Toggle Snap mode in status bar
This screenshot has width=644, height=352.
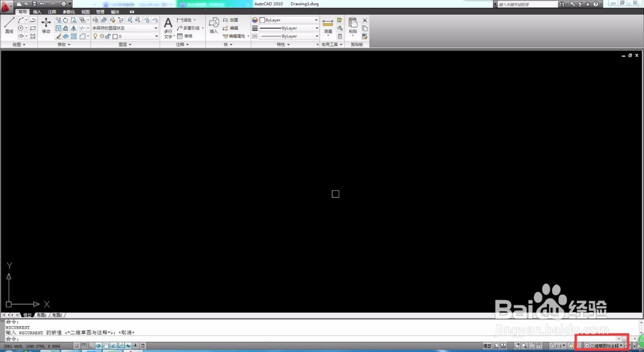[76, 346]
